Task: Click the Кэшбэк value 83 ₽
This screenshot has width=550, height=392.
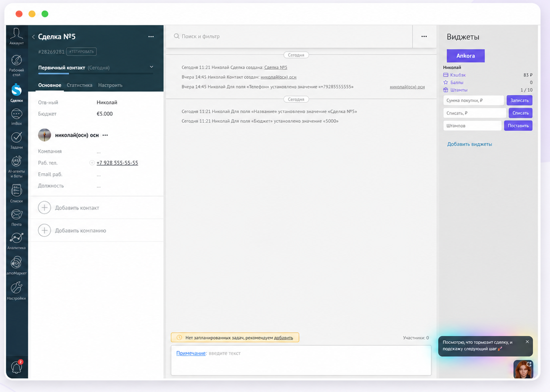Action: [x=528, y=75]
